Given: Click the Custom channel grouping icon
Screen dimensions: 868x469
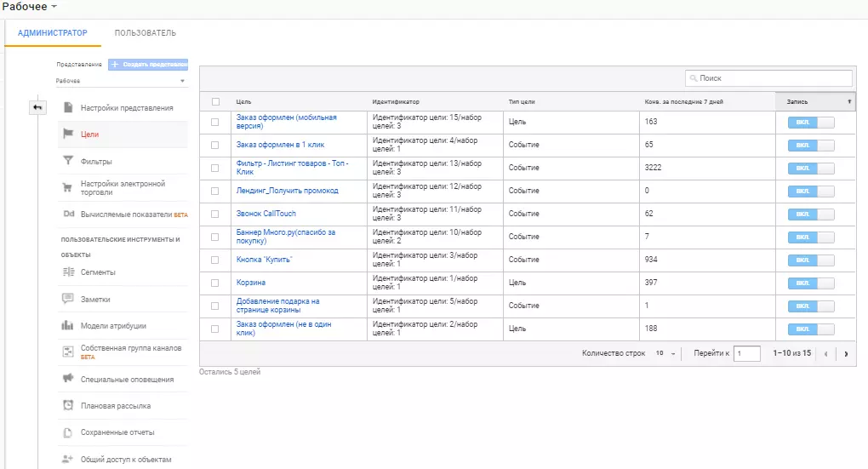Looking at the screenshot, I should click(67, 352).
